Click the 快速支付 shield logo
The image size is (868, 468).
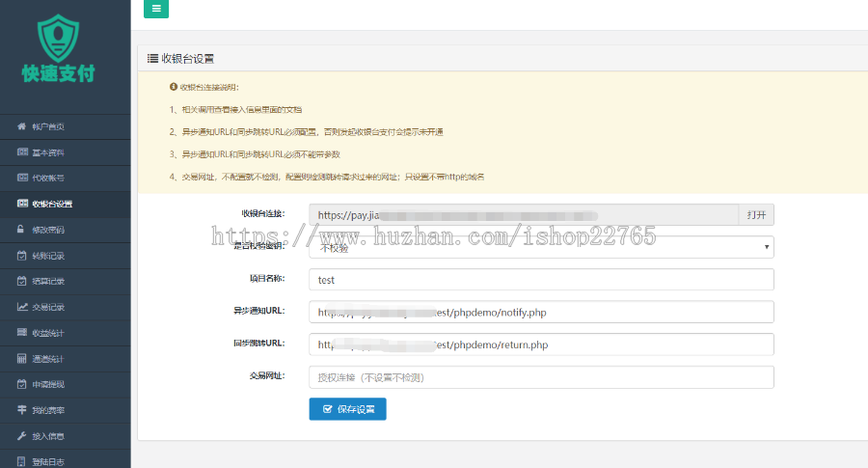tap(58, 49)
